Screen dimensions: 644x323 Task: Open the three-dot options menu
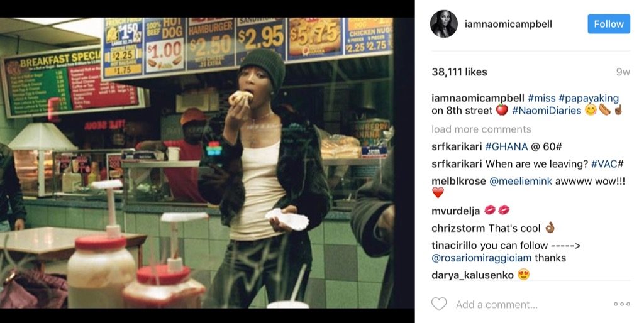622,304
